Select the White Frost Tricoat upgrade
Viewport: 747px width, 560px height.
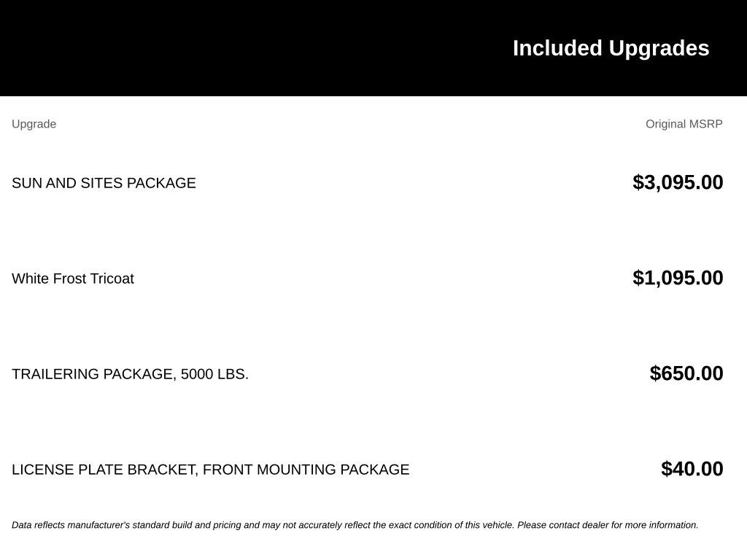tap(73, 279)
